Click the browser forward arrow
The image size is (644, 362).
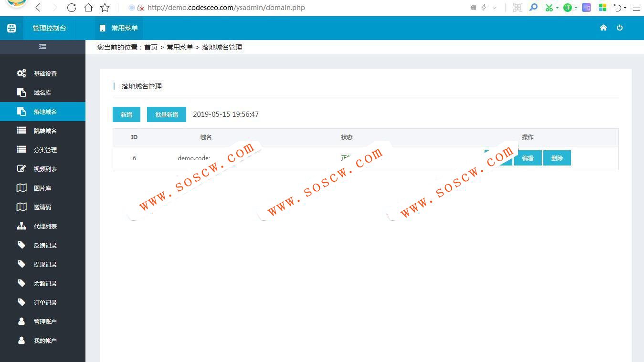[x=55, y=8]
